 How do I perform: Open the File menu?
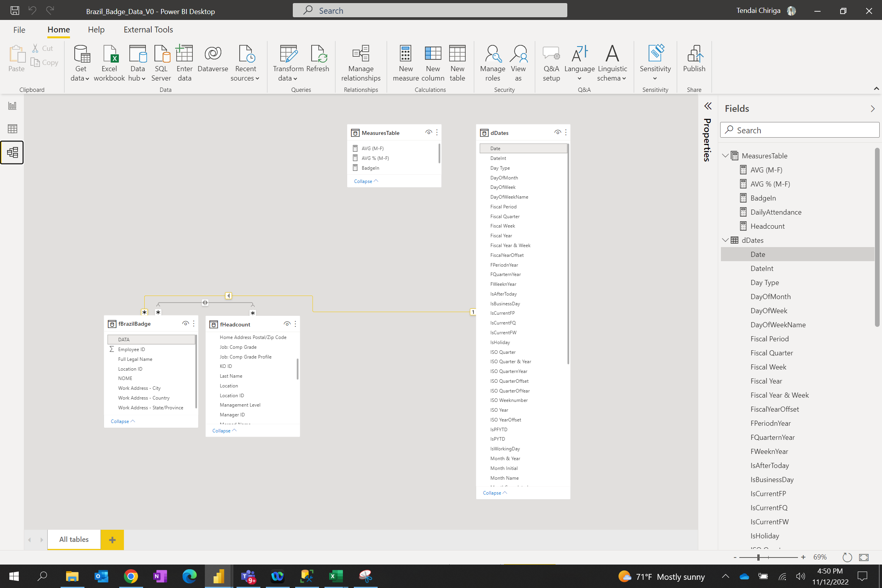click(x=19, y=30)
